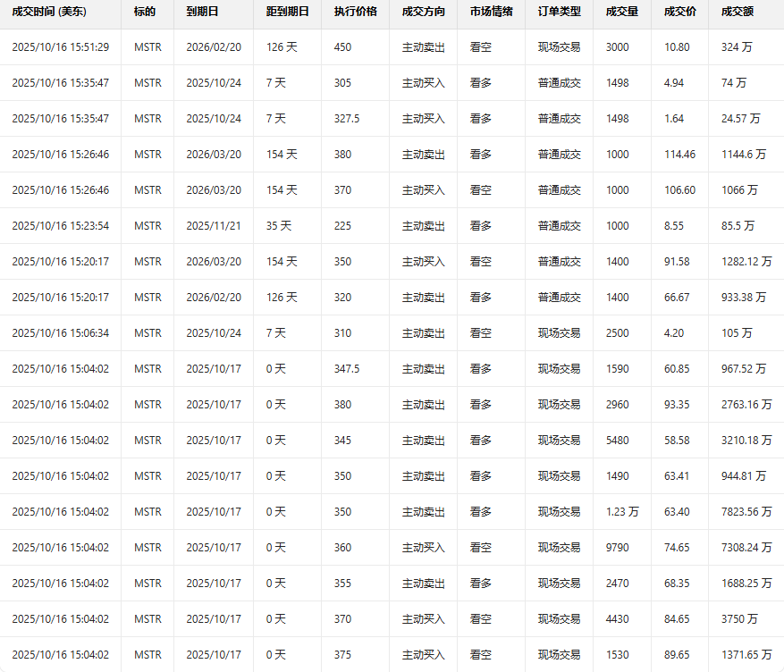Click the volume 2960 cell
784x672 pixels.
pos(618,405)
